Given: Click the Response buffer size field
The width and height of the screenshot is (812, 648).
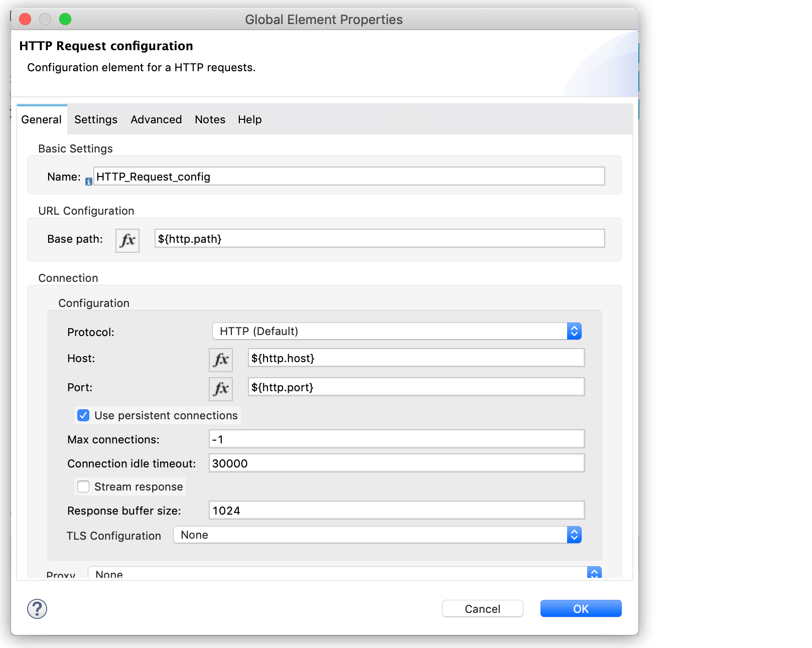Looking at the screenshot, I should click(x=396, y=510).
